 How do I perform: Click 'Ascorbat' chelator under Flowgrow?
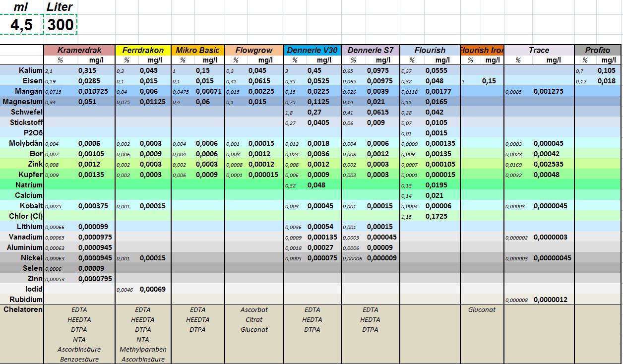coord(254,309)
